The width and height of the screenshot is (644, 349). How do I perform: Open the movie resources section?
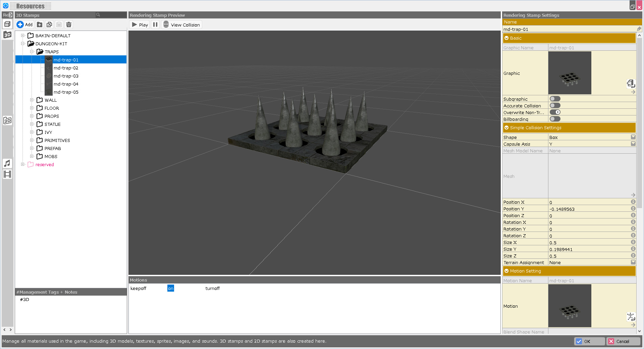click(x=7, y=174)
